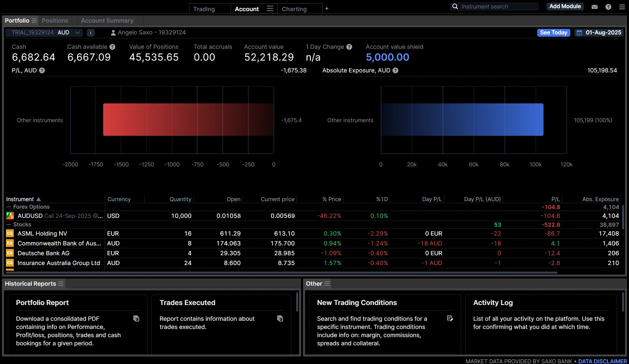The width and height of the screenshot is (629, 364).
Task: Open New Trading Conditions edit icon
Action: click(450, 318)
